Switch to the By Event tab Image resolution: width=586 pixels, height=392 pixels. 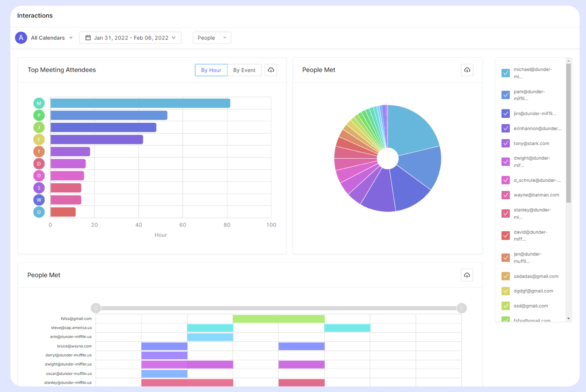click(244, 70)
